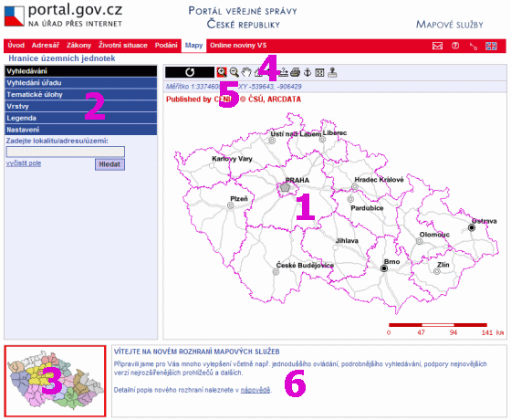Click the printer icon in map toolbar

click(296, 72)
